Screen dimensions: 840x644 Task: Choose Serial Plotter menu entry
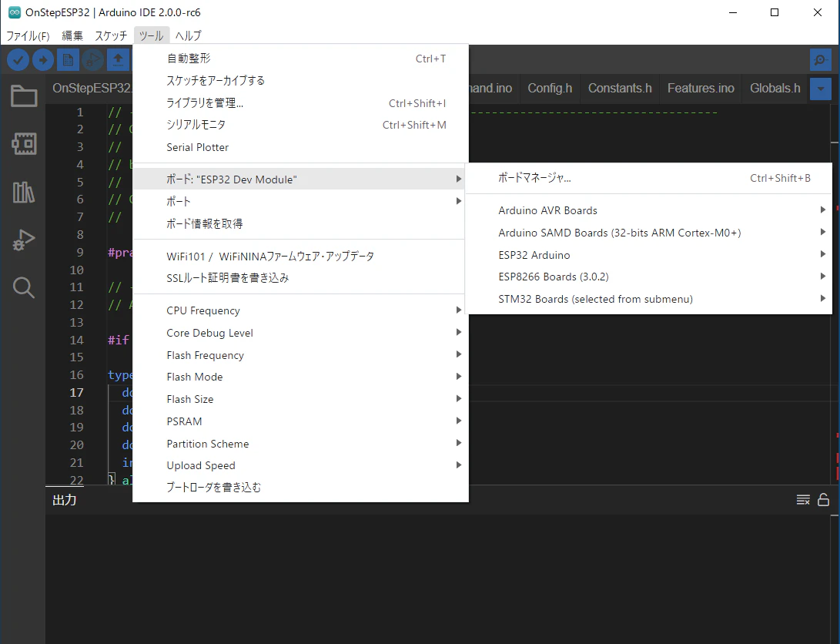coord(300,147)
